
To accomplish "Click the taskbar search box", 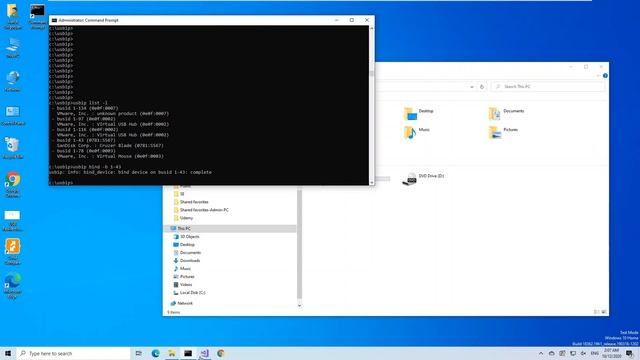I will click(x=73, y=353).
